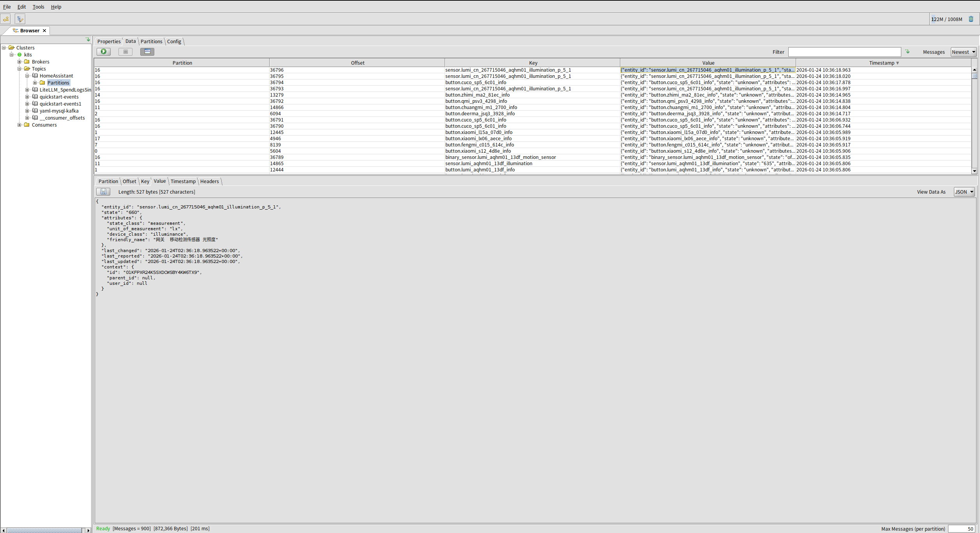The image size is (980, 533).
Task: Open the Messages Newest dropdown
Action: pyautogui.click(x=963, y=52)
